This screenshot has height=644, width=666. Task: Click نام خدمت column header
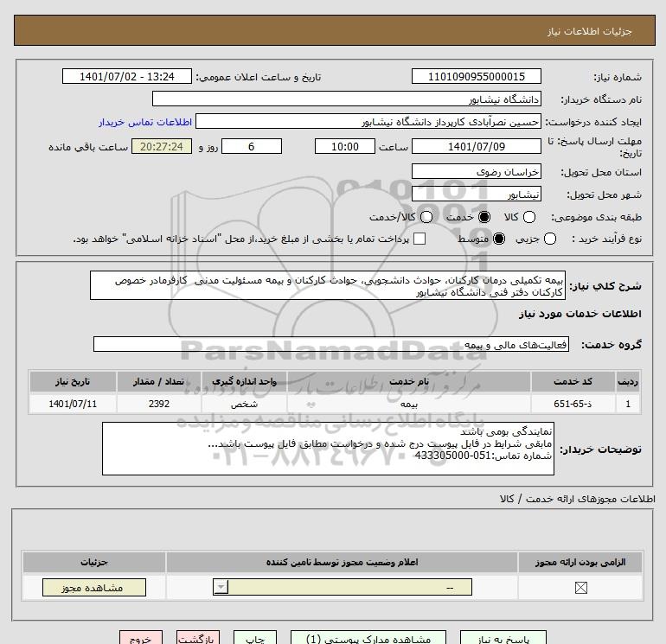click(408, 381)
